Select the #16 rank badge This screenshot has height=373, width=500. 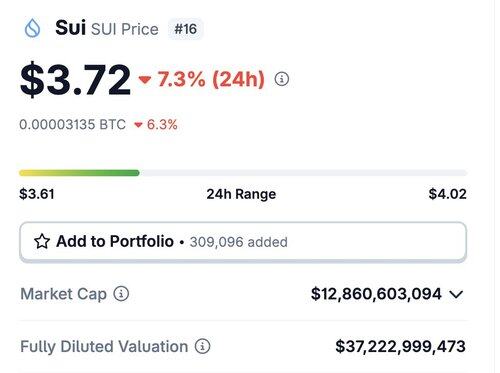click(186, 29)
